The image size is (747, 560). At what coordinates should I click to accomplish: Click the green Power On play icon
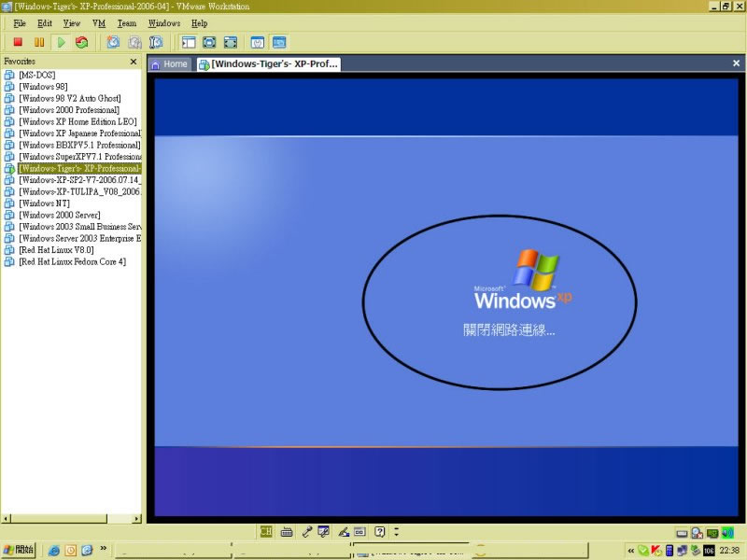coord(61,42)
